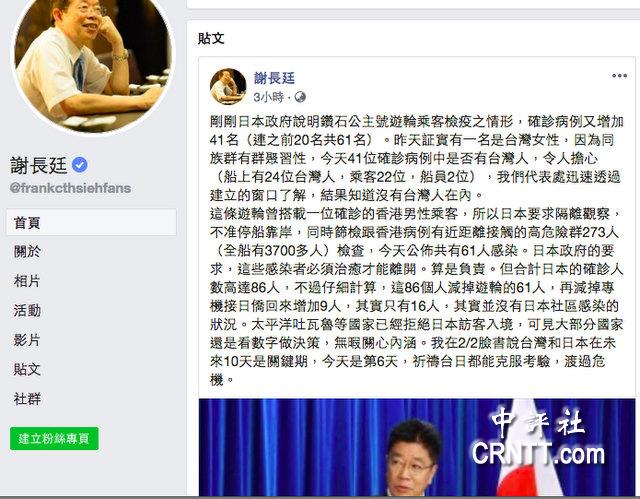Screen dimensions: 640x499
Task: Open the small author avatar in the post
Action: pyautogui.click(x=228, y=86)
